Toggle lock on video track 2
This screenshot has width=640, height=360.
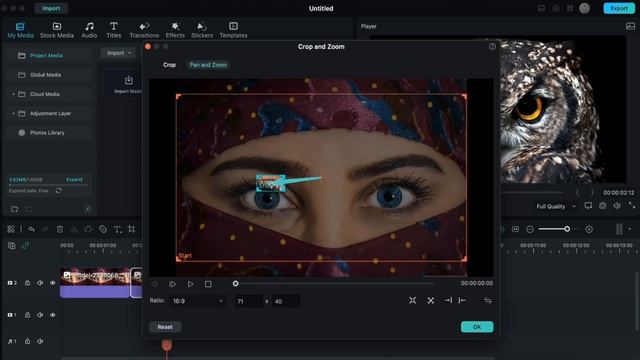coord(27,283)
